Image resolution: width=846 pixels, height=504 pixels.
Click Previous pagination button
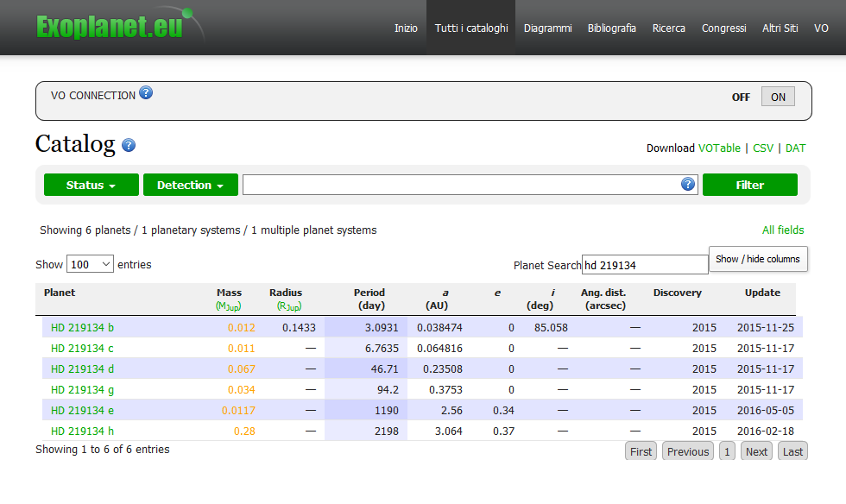point(688,451)
